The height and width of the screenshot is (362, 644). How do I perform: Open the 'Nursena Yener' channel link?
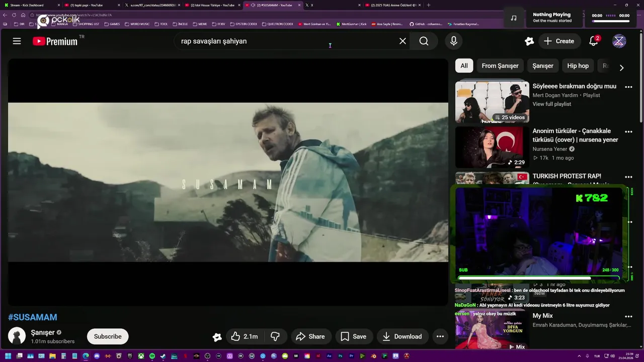tap(550, 149)
